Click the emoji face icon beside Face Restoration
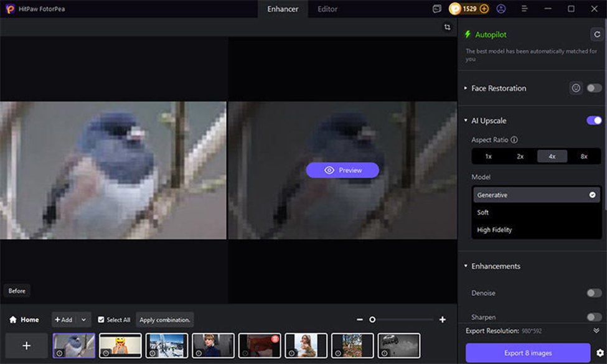 click(x=575, y=88)
